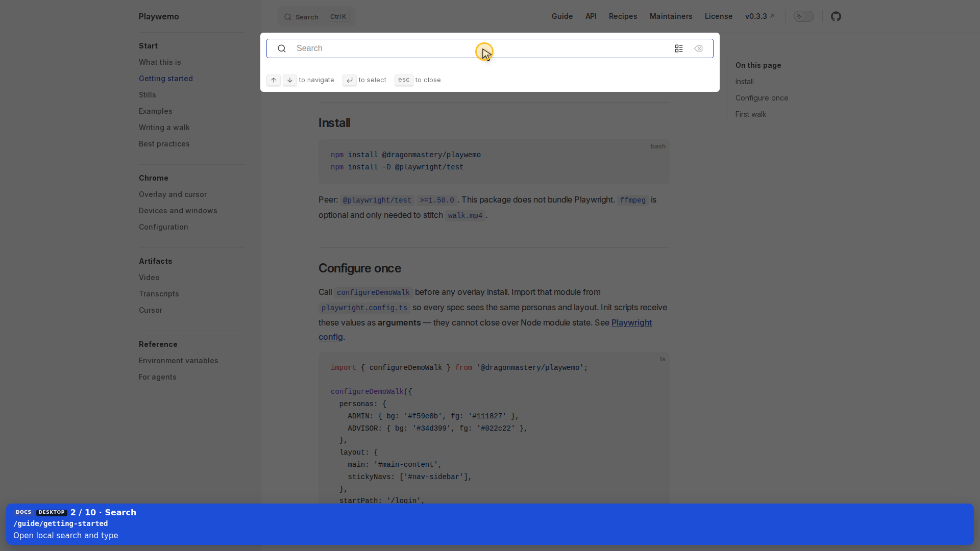
Task: Open the Recipes nav item
Action: click(623, 16)
